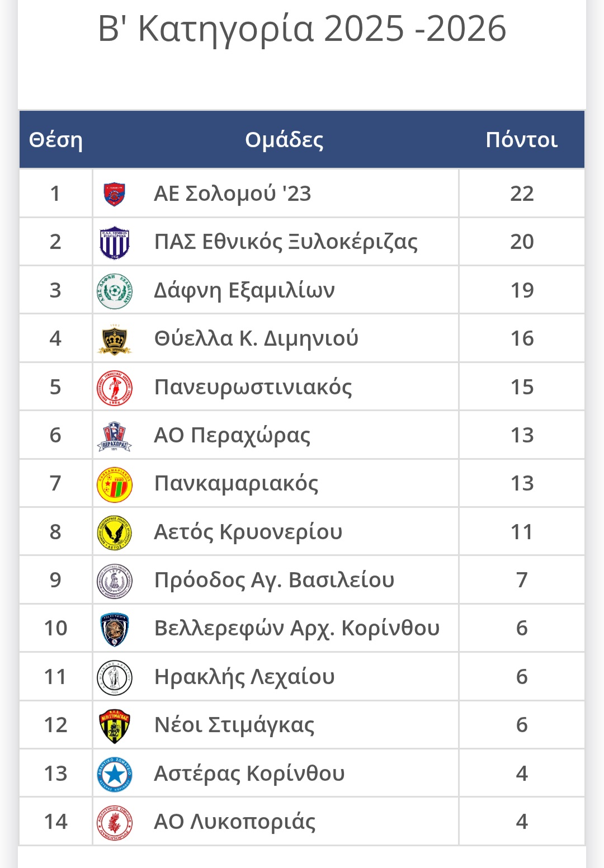Screen dimensions: 604x868
Task: Click the Αετός Κρυονερίου eagle logo
Action: click(x=114, y=532)
